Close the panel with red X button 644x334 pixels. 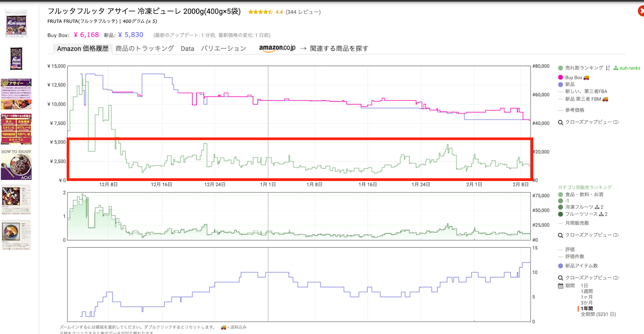(x=641, y=11)
